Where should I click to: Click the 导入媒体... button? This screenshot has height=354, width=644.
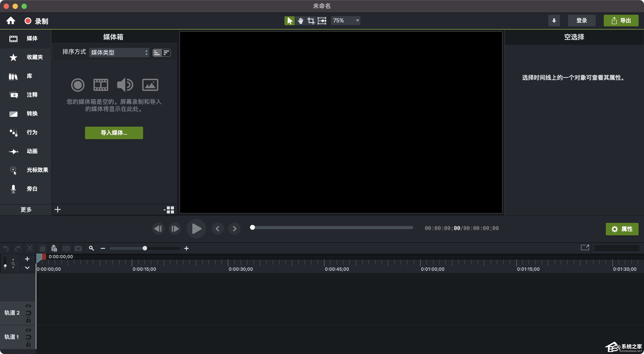tap(114, 133)
